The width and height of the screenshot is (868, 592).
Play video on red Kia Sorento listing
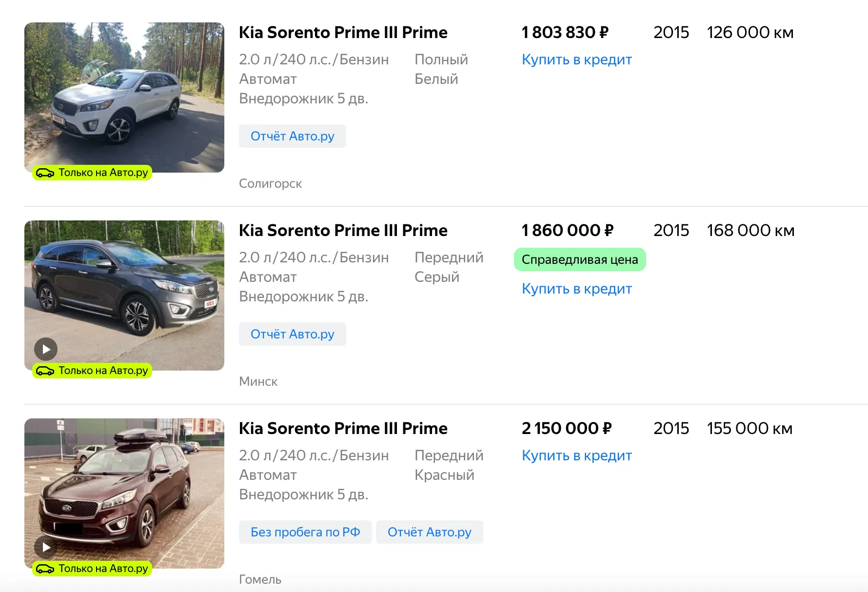coord(46,547)
